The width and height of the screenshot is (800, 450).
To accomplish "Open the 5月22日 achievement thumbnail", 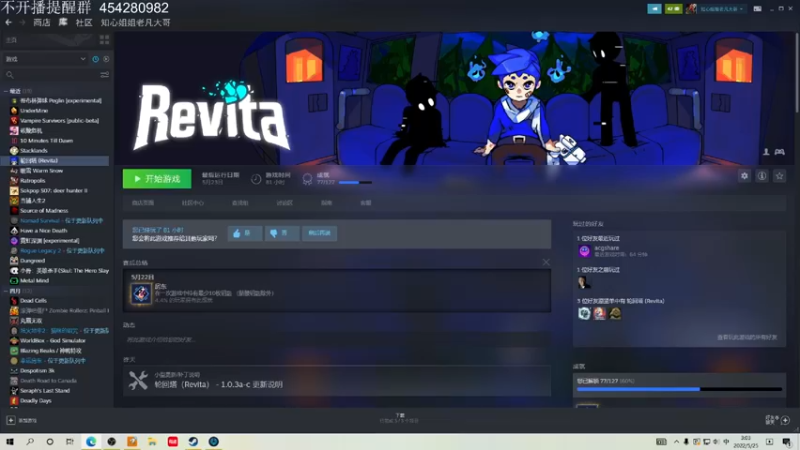I will [x=141, y=293].
